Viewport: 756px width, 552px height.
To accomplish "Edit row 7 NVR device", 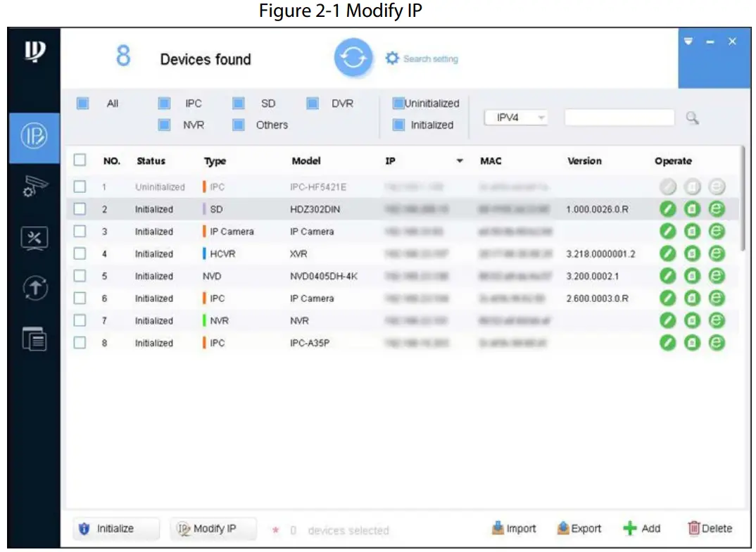I will pyautogui.click(x=668, y=320).
